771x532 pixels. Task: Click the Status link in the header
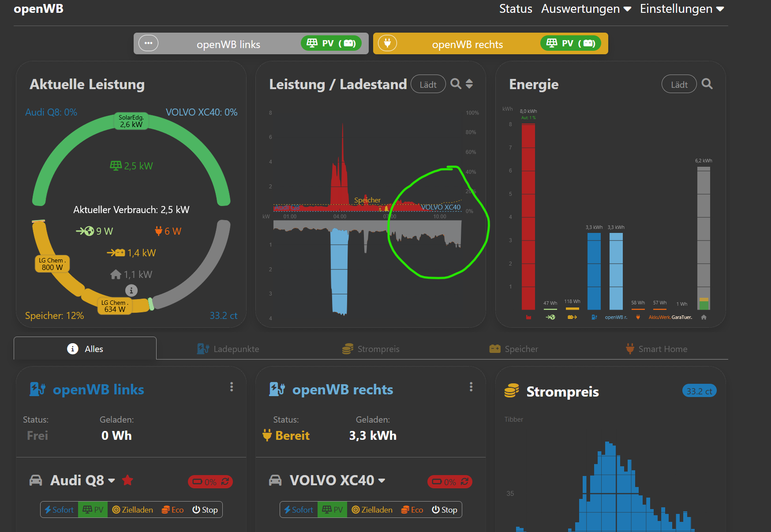click(516, 9)
